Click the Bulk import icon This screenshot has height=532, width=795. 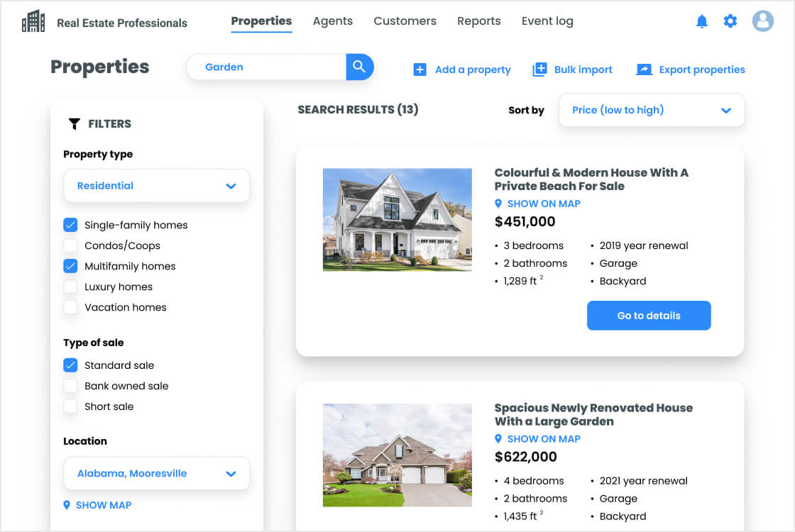(539, 70)
